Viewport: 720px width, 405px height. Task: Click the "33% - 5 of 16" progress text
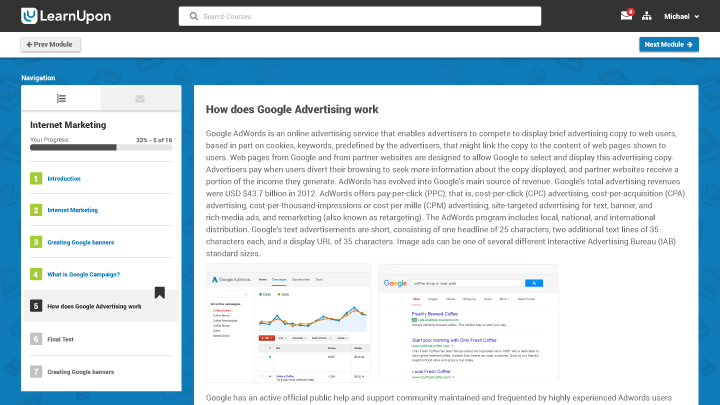click(x=154, y=140)
